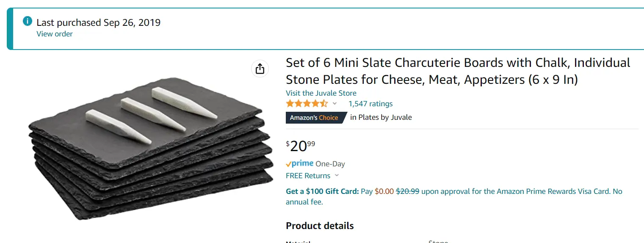Click the Amazon Prime Rewards Visa Card text
The width and height of the screenshot is (644, 243).
click(553, 191)
